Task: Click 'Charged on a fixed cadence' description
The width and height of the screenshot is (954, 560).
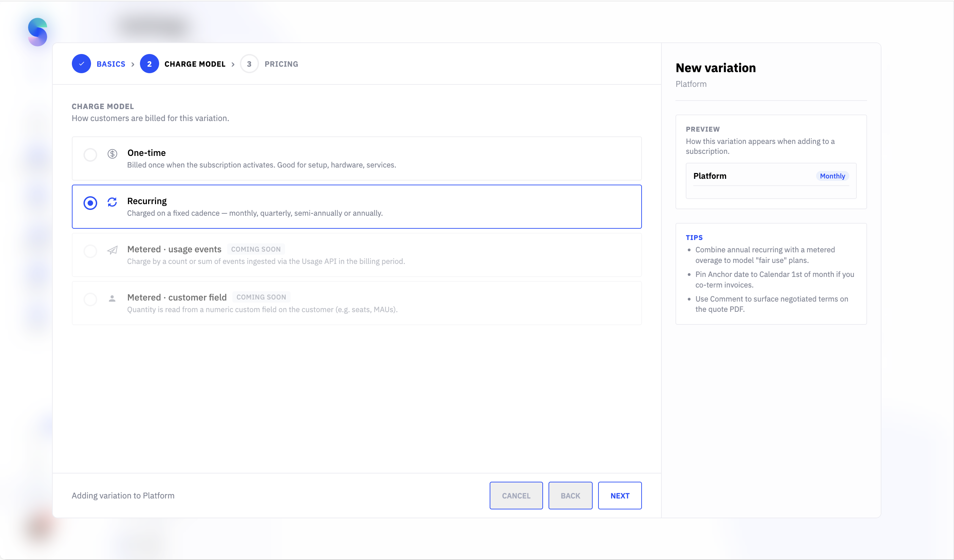Action: (x=255, y=213)
